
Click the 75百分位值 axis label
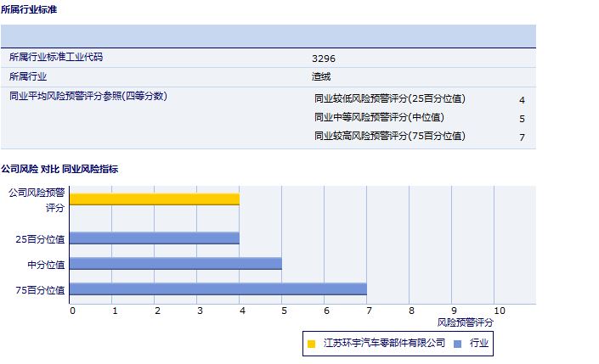40,290
